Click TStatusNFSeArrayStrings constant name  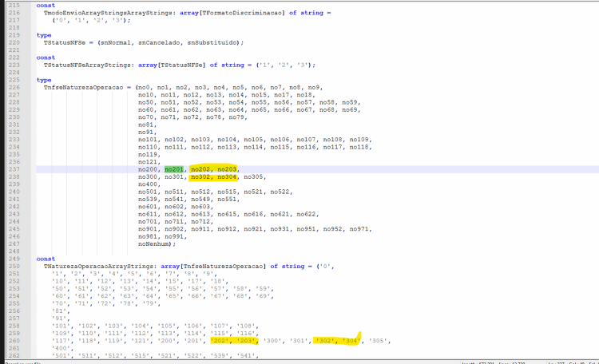tap(87, 65)
